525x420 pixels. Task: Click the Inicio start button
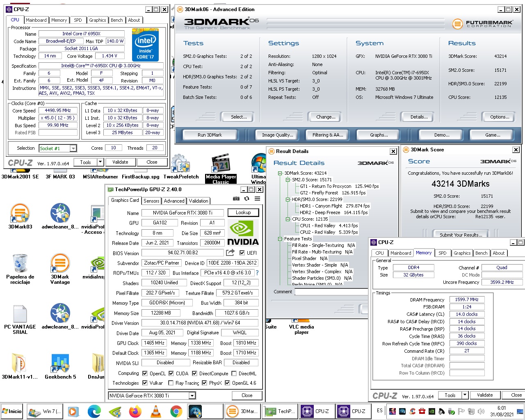[12, 411]
